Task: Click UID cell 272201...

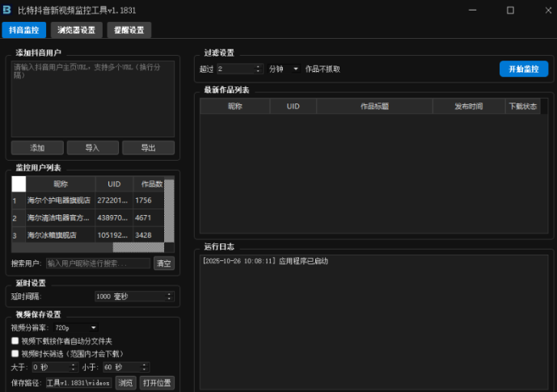Action: click(114, 200)
